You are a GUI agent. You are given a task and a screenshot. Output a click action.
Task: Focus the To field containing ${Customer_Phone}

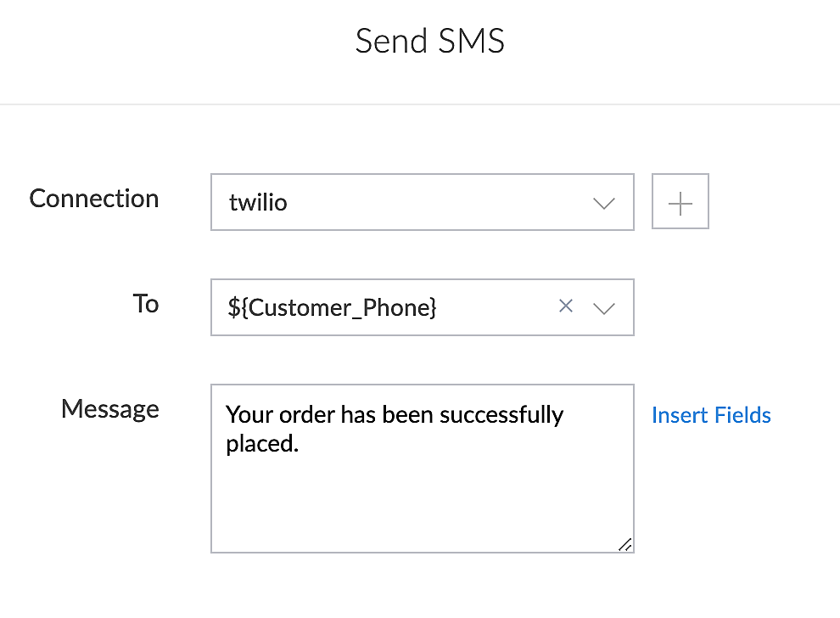click(x=382, y=307)
